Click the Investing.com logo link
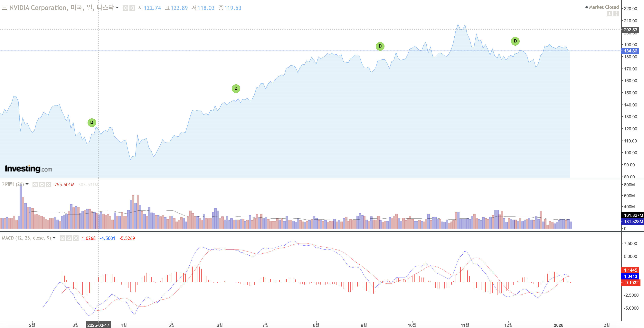This screenshot has height=328, width=644. pyautogui.click(x=29, y=169)
